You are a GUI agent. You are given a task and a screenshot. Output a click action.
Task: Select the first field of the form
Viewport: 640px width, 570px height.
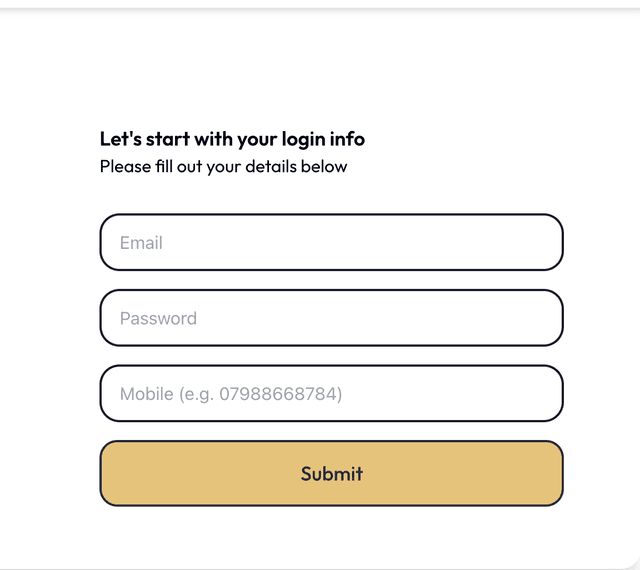click(331, 242)
